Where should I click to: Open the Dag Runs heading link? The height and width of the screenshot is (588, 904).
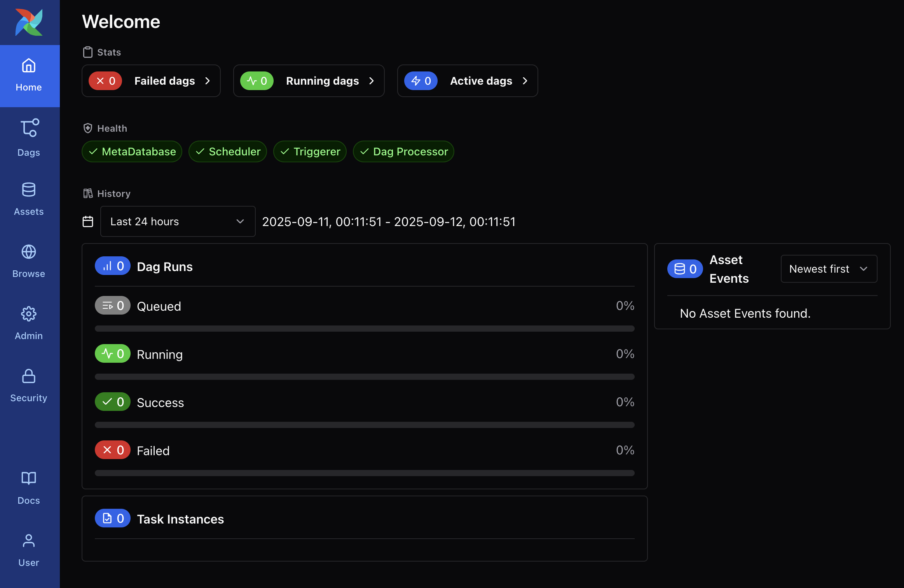pos(165,266)
